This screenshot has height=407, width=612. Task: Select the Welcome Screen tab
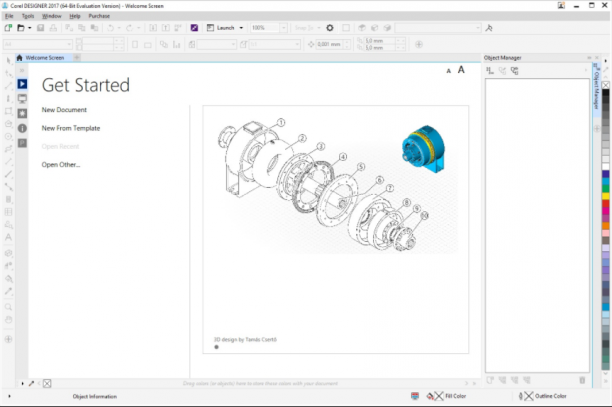pos(43,58)
